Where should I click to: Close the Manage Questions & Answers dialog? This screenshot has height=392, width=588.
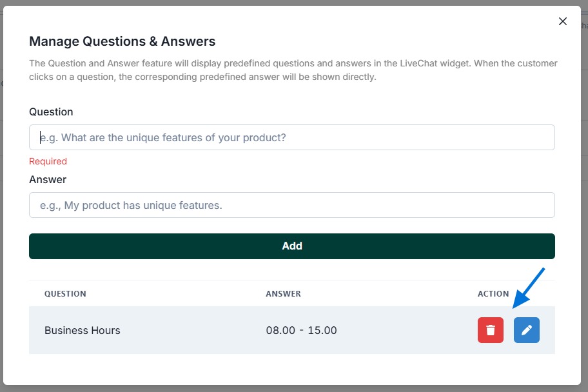(x=562, y=21)
